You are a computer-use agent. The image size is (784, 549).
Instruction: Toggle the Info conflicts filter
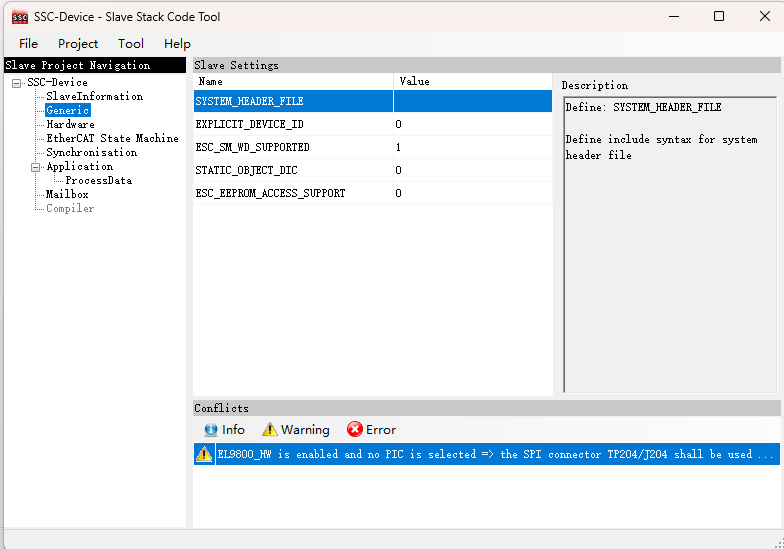pyautogui.click(x=224, y=430)
